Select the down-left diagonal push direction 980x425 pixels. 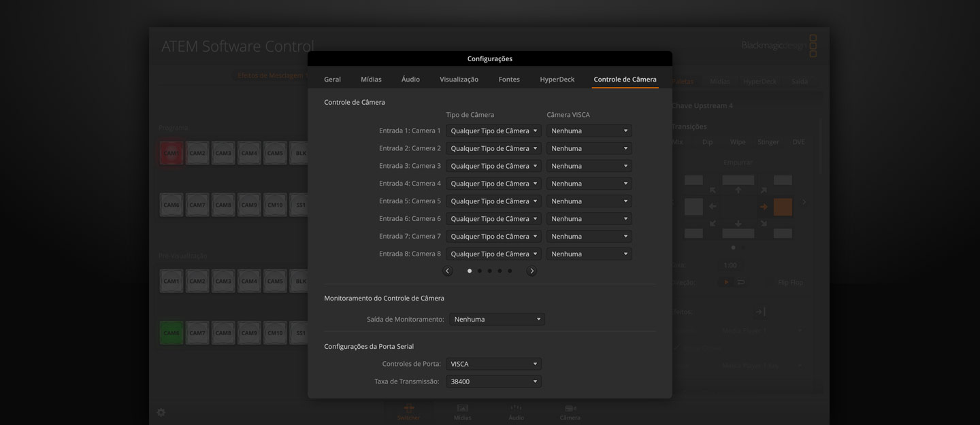pyautogui.click(x=713, y=223)
